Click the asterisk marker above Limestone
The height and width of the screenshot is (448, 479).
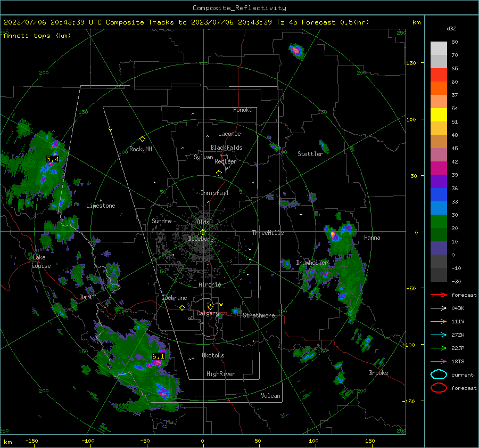point(101,201)
